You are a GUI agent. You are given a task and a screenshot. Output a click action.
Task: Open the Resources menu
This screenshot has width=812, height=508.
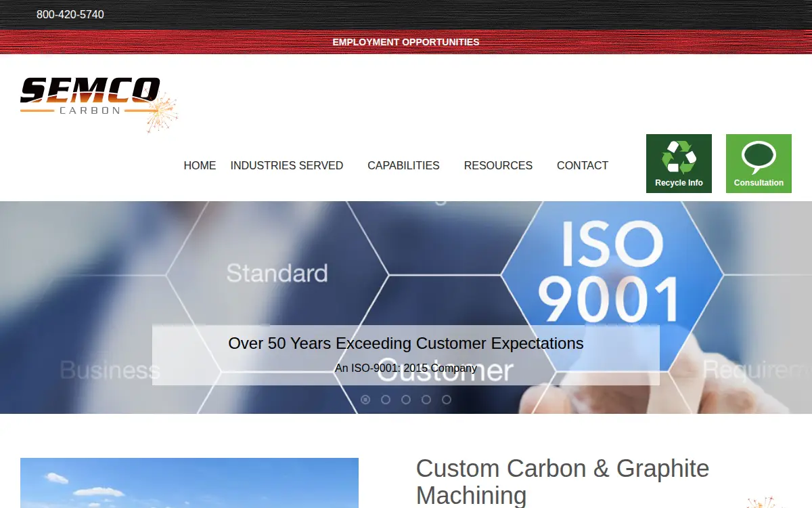[498, 165]
